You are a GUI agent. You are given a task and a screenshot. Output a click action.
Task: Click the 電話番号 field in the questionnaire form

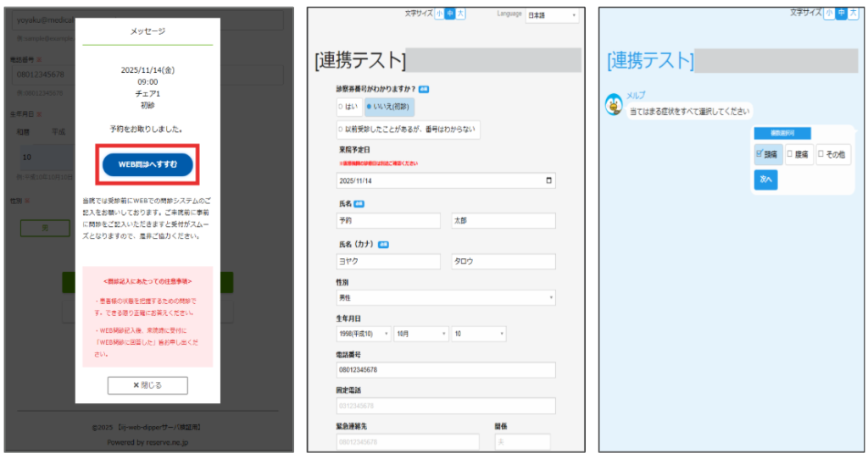tap(446, 370)
